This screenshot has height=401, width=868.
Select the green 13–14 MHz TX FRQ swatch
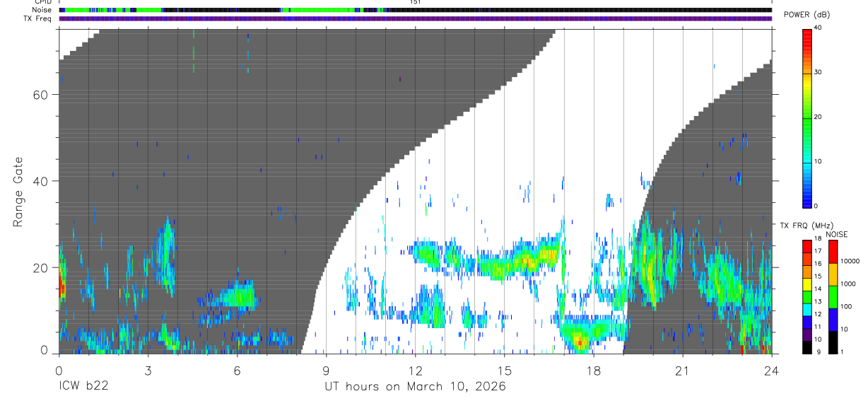807,296
